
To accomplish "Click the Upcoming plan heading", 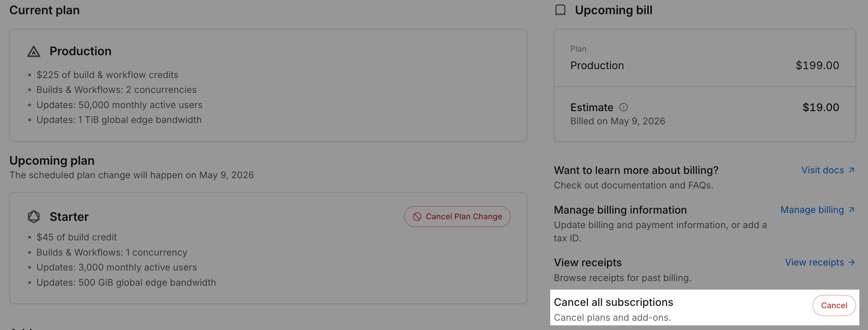I will pos(52,161).
